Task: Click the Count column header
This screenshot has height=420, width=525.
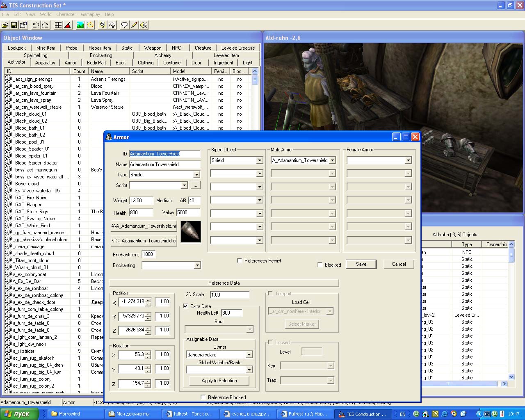Action: tap(79, 71)
